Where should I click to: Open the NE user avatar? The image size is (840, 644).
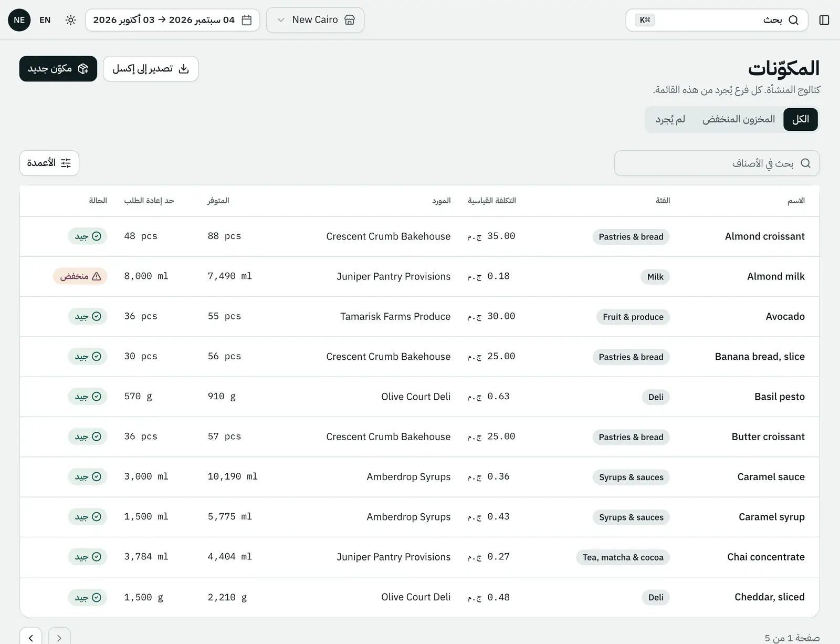click(x=19, y=20)
